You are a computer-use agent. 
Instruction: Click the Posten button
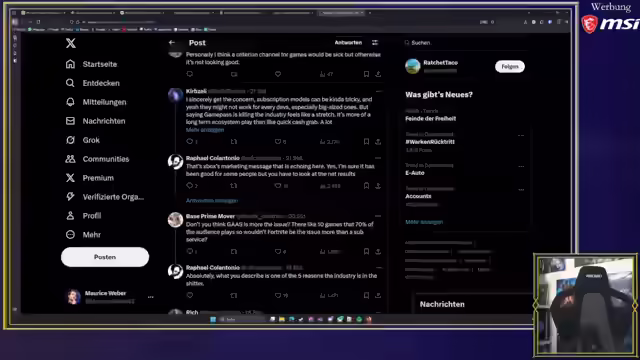pos(105,257)
